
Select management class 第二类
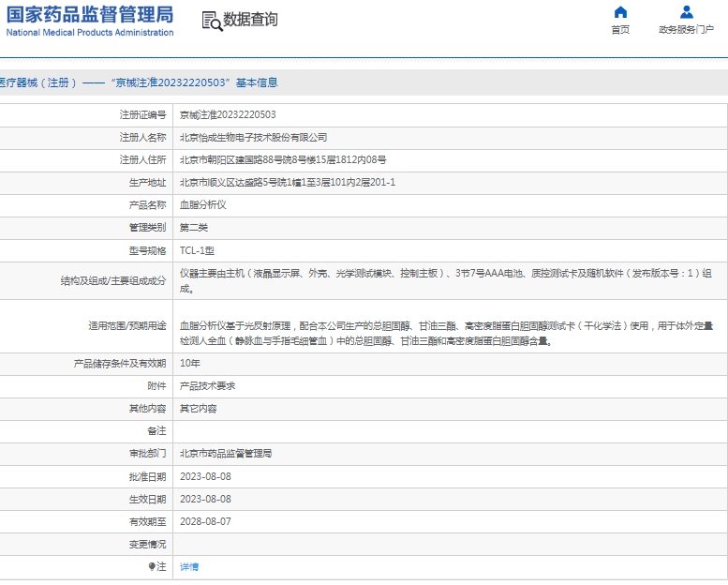[194, 228]
